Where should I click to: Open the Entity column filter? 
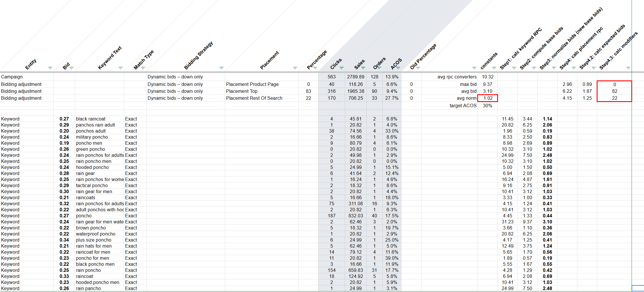pos(50,68)
